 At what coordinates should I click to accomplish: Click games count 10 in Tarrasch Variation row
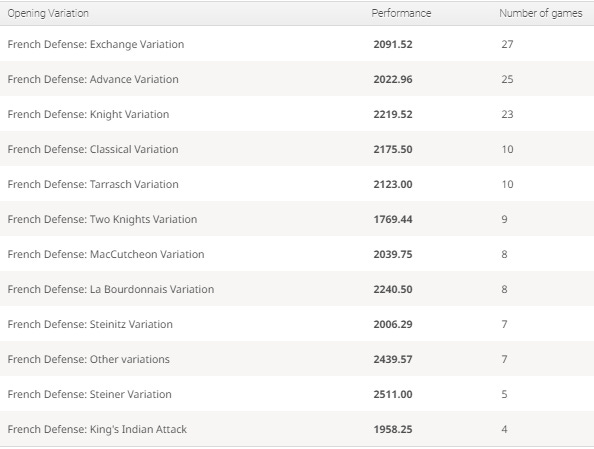(x=508, y=184)
